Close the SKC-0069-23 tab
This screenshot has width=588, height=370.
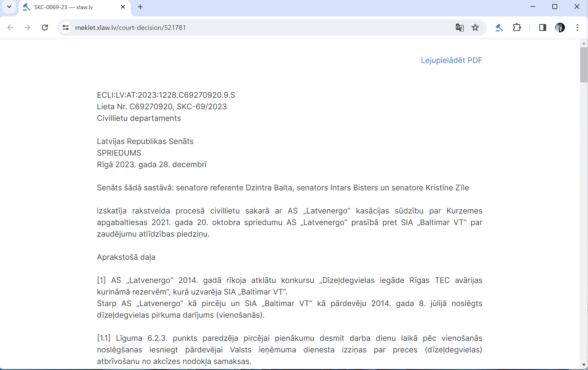coord(123,7)
